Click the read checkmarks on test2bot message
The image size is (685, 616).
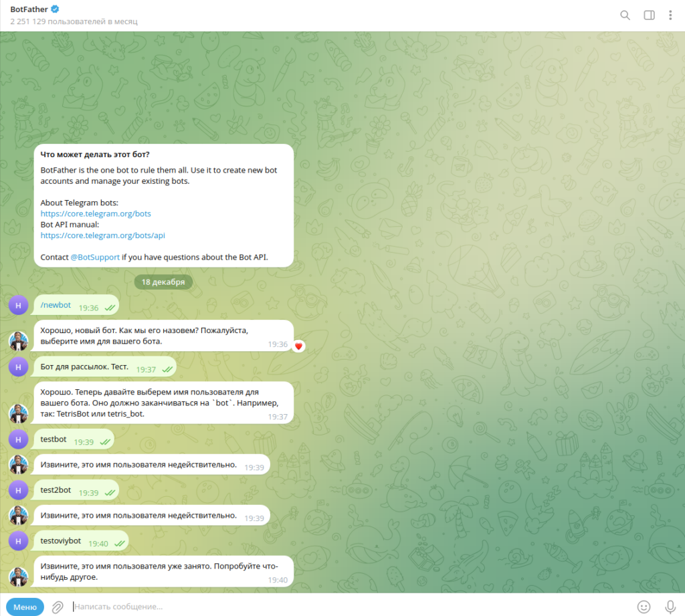(x=110, y=493)
